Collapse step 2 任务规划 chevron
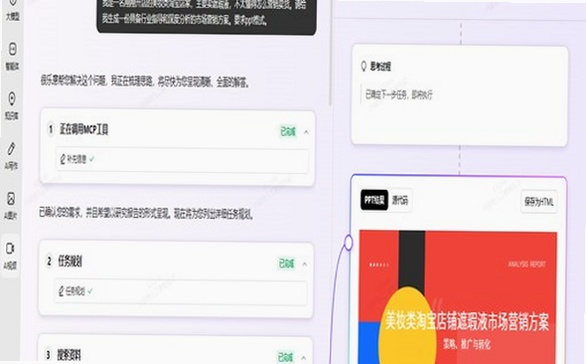The width and height of the screenshot is (586, 364). click(x=305, y=264)
